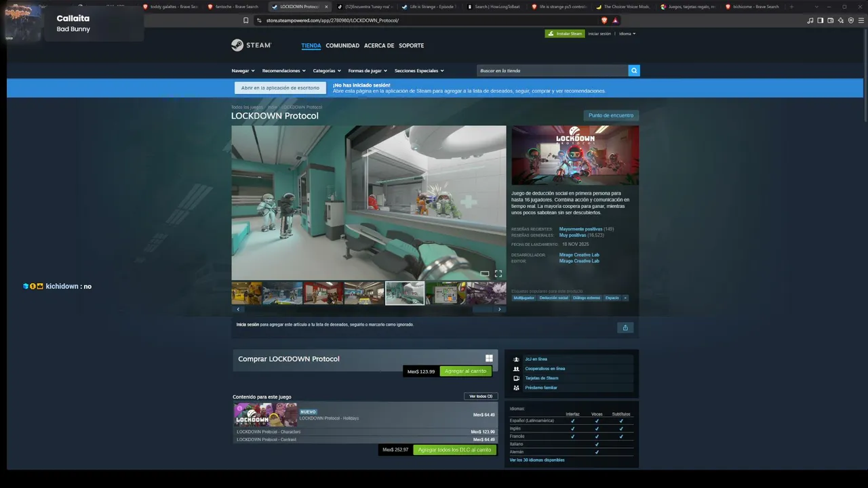This screenshot has width=868, height=488.
Task: Open the LOCKDOWN Protocol - Contrast DLC row
Action: tap(366, 440)
